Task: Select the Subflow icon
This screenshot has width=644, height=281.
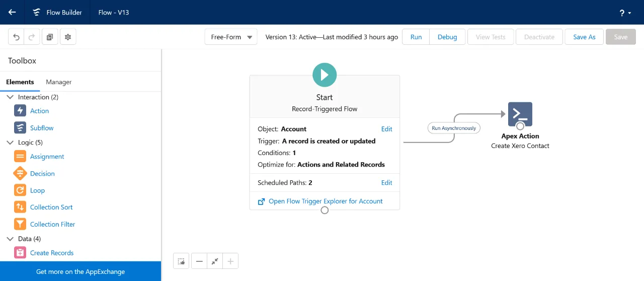Action: click(x=20, y=127)
